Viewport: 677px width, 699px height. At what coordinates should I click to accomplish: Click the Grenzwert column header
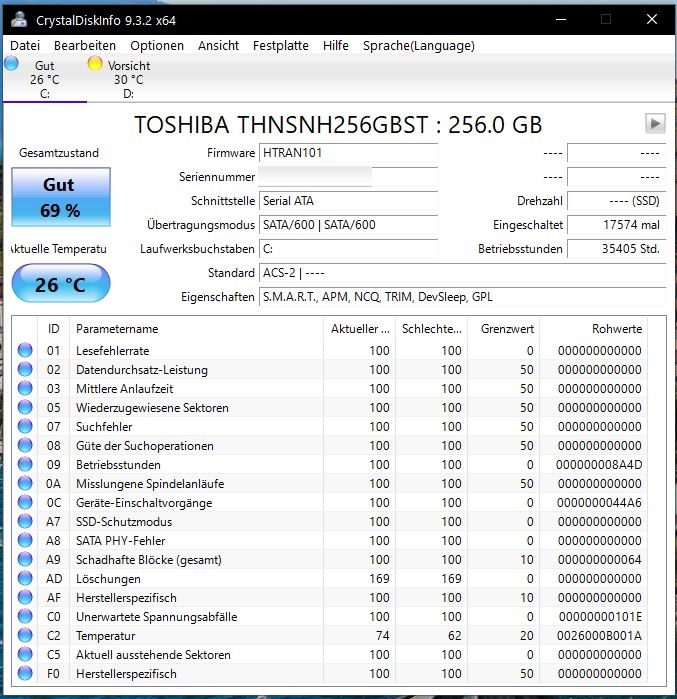click(504, 329)
